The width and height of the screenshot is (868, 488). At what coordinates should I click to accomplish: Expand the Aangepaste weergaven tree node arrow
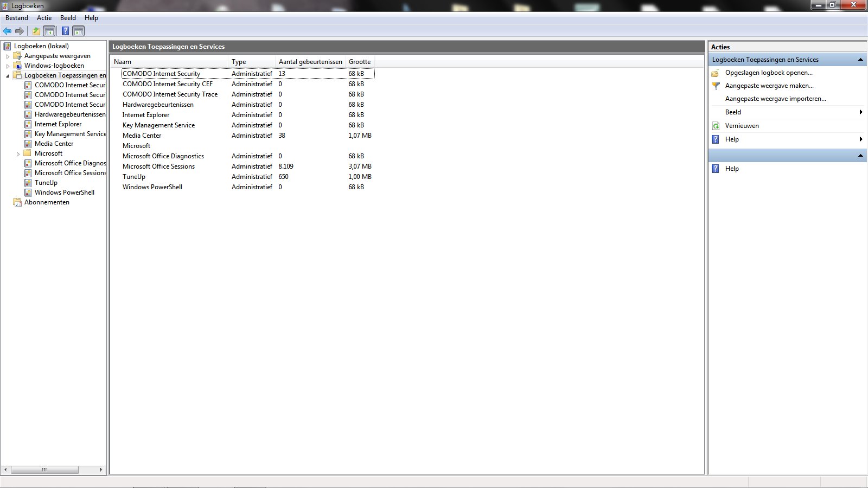pos(8,56)
